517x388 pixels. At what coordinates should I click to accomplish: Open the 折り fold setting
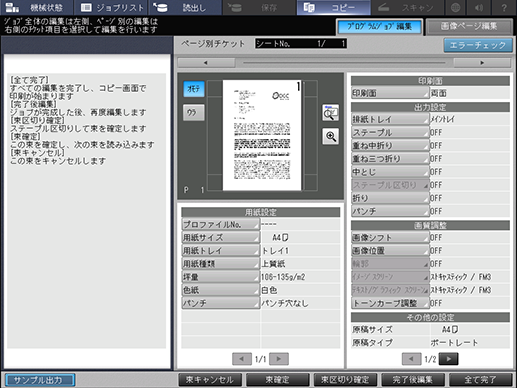390,198
